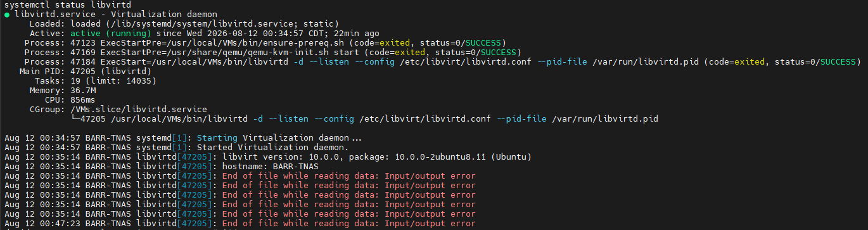Click the green status dot before libvirtd.service

(x=7, y=14)
